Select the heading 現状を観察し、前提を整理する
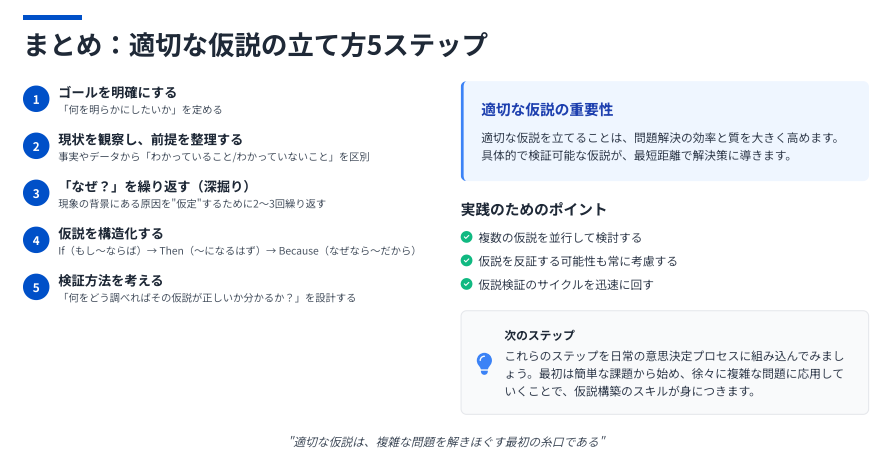889x460 pixels. tap(150, 140)
